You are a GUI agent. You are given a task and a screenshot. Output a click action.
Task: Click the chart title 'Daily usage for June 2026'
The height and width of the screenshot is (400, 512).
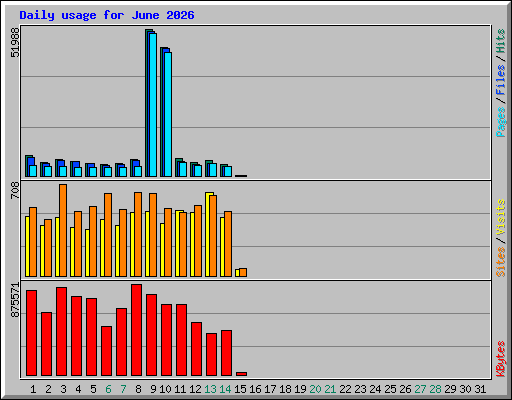pyautogui.click(x=107, y=15)
